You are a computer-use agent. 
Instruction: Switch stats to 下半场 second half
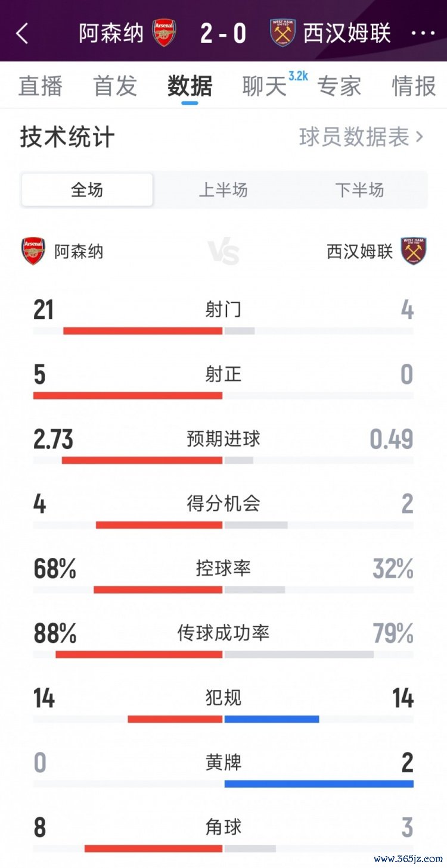359,190
